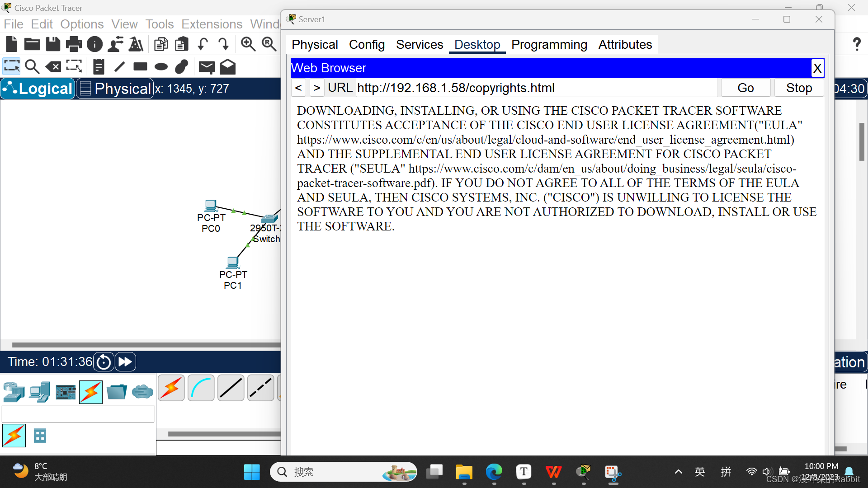Viewport: 868px width, 488px height.
Task: Place a note with the note tool
Action: (99, 66)
